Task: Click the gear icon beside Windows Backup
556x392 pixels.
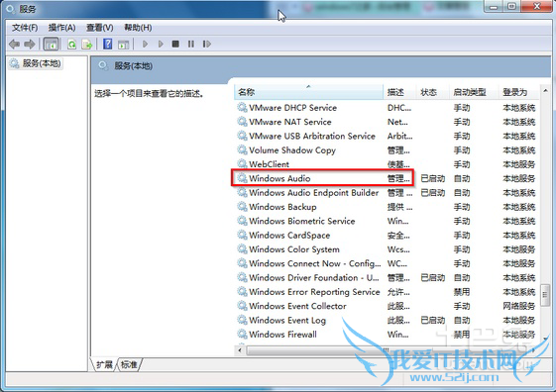Action: point(242,207)
